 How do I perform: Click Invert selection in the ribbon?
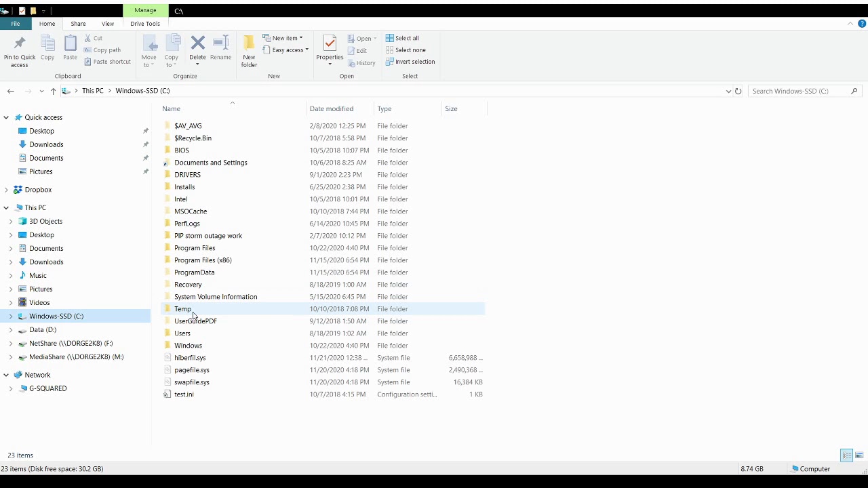pos(410,62)
